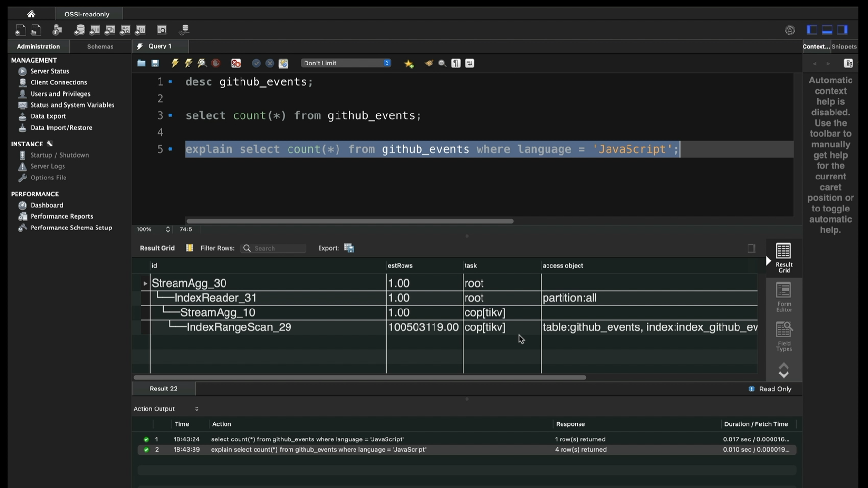Rollback transaction X icon
868x488 pixels.
[270, 63]
